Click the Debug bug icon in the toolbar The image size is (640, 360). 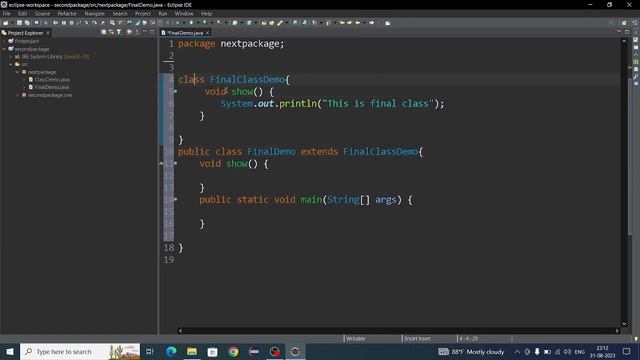pos(177,23)
